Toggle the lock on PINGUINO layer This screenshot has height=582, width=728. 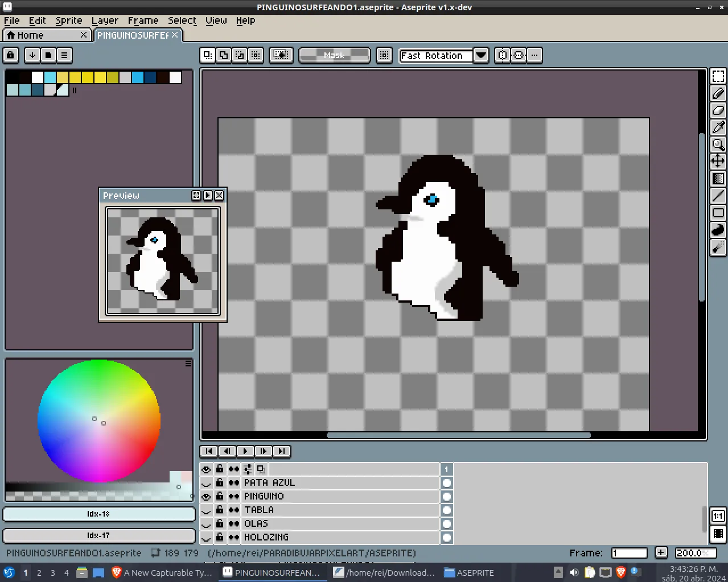tap(220, 496)
